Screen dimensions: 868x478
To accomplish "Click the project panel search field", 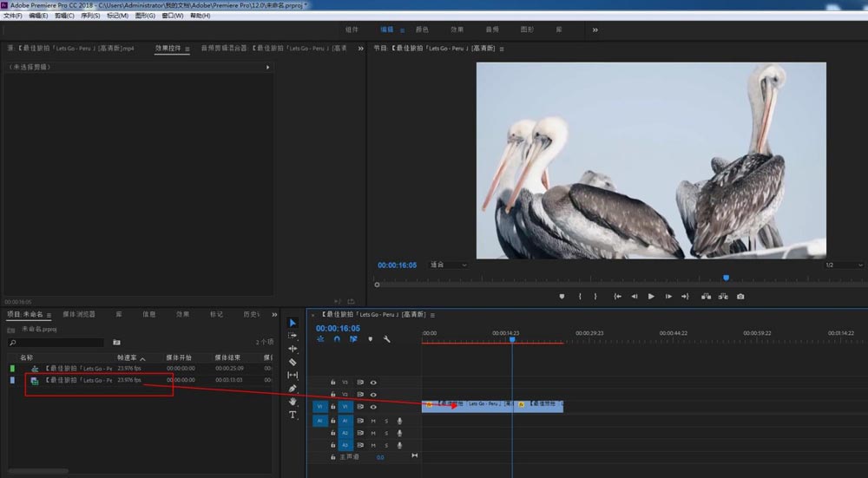I will (x=56, y=343).
